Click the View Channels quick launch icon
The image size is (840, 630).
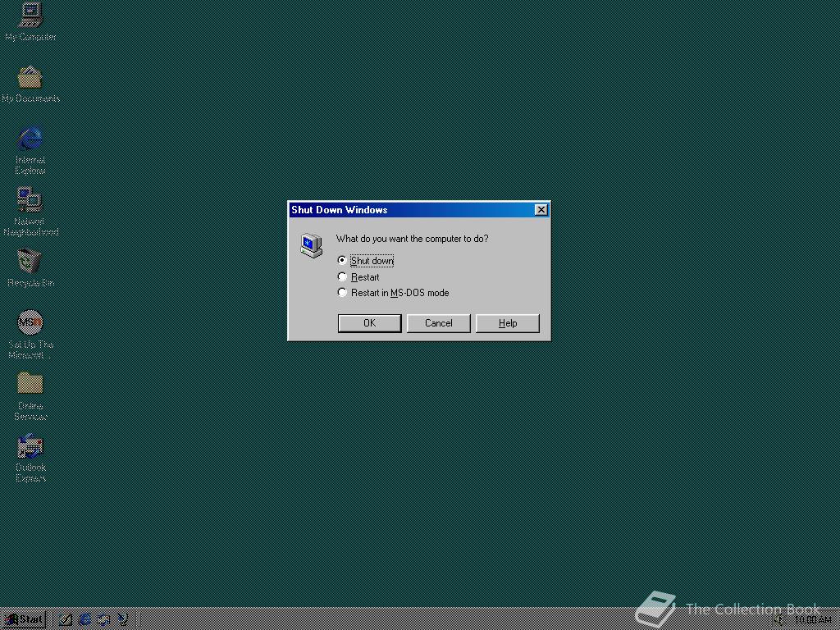coord(123,619)
